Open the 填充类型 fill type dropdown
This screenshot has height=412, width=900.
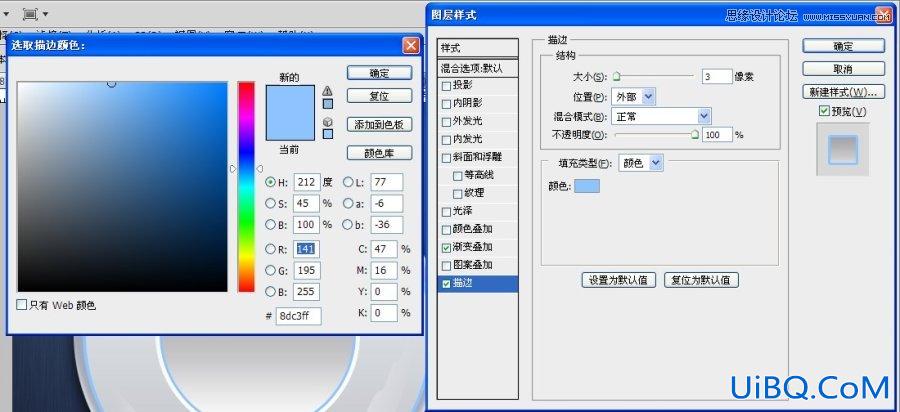[x=641, y=164]
